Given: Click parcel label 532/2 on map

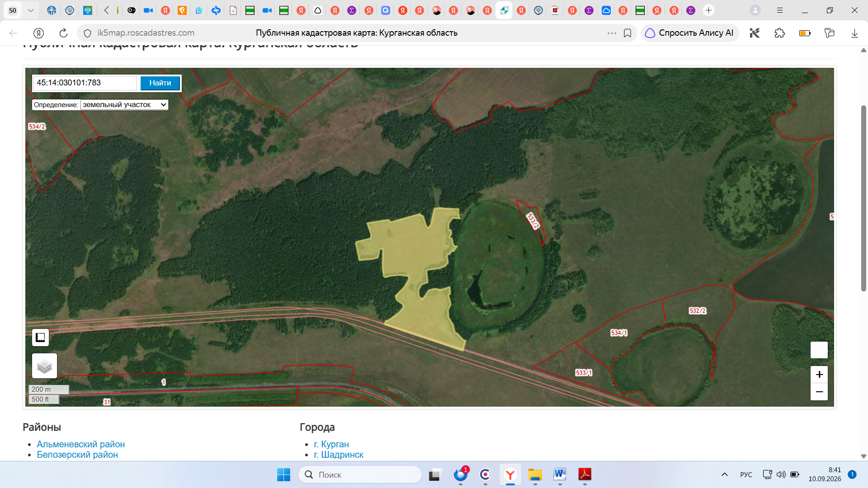Looking at the screenshot, I should [698, 311].
